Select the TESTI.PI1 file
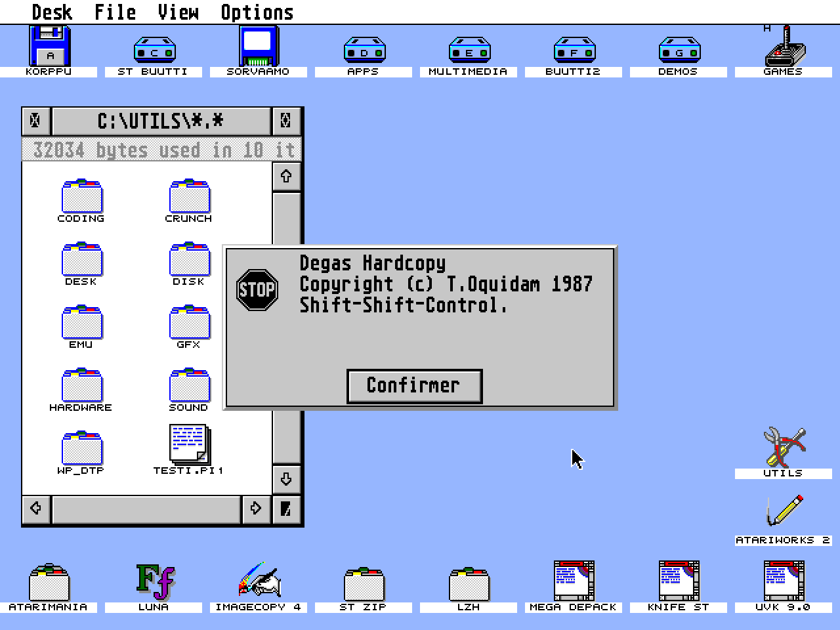The height and width of the screenshot is (630, 840). pyautogui.click(x=188, y=445)
